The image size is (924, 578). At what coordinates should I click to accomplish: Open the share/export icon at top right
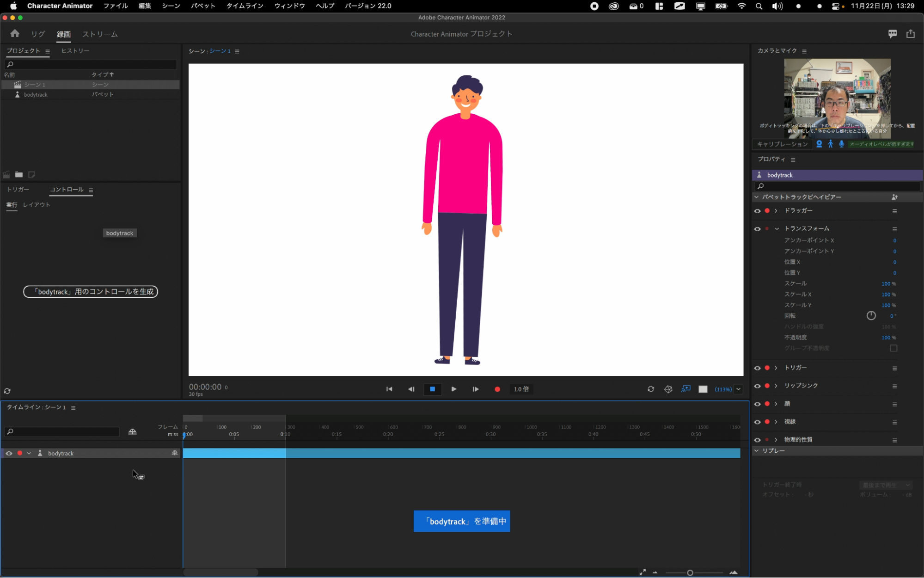(910, 34)
